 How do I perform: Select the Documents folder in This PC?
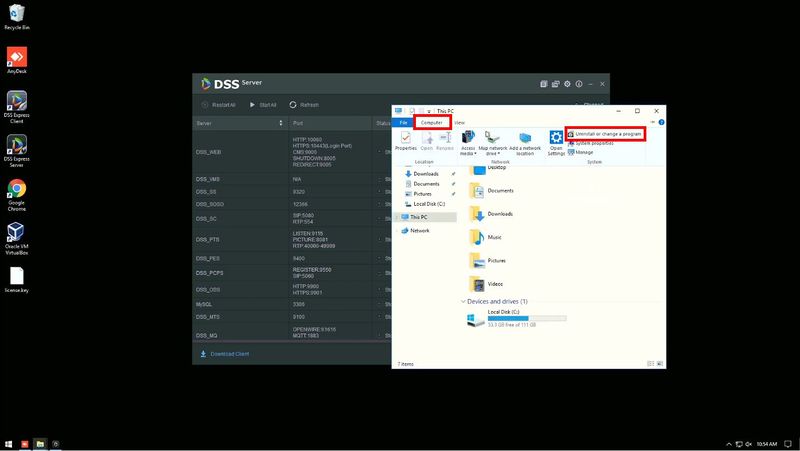[492, 191]
